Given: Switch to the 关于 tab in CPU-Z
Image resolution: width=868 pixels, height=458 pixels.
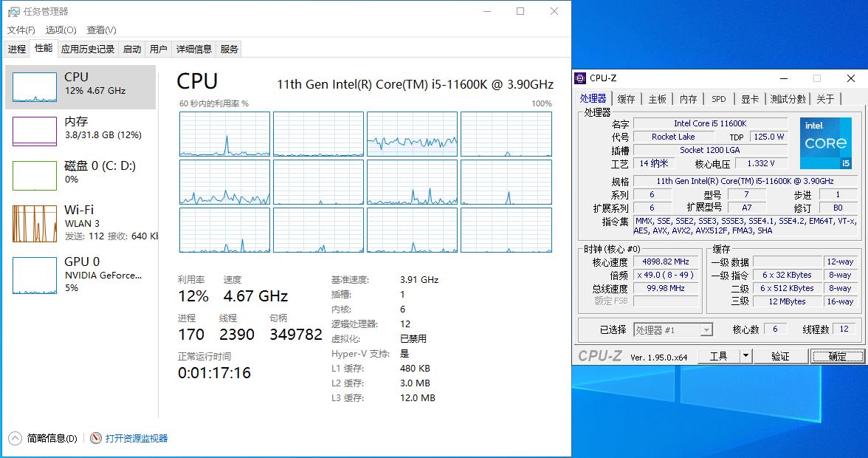Looking at the screenshot, I should click(825, 99).
